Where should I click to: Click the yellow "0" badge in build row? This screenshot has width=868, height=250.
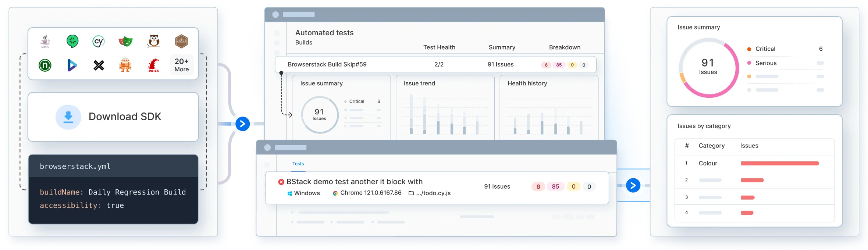(572, 65)
